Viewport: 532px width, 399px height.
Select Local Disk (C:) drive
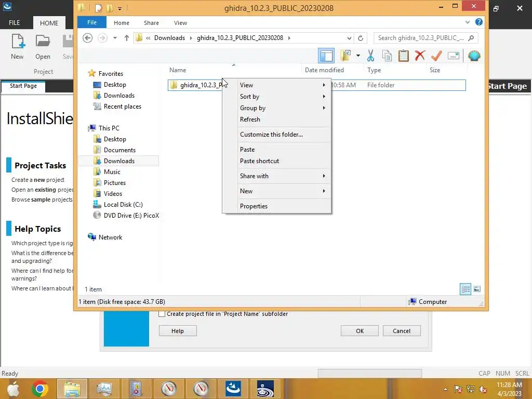tap(123, 205)
